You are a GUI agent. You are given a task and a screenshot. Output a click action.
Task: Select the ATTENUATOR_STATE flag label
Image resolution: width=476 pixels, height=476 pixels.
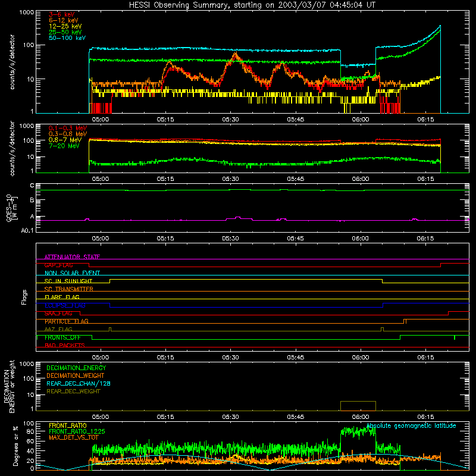click(72, 257)
